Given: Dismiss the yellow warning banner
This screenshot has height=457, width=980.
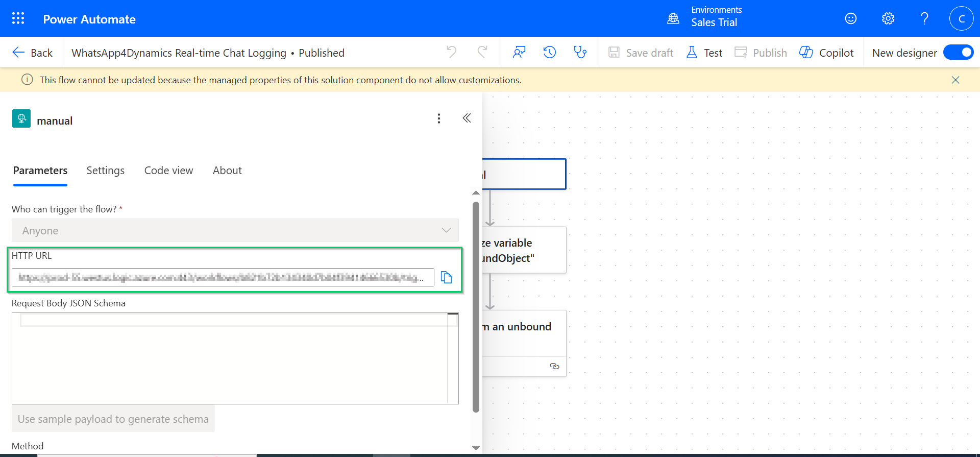Looking at the screenshot, I should coord(955,80).
